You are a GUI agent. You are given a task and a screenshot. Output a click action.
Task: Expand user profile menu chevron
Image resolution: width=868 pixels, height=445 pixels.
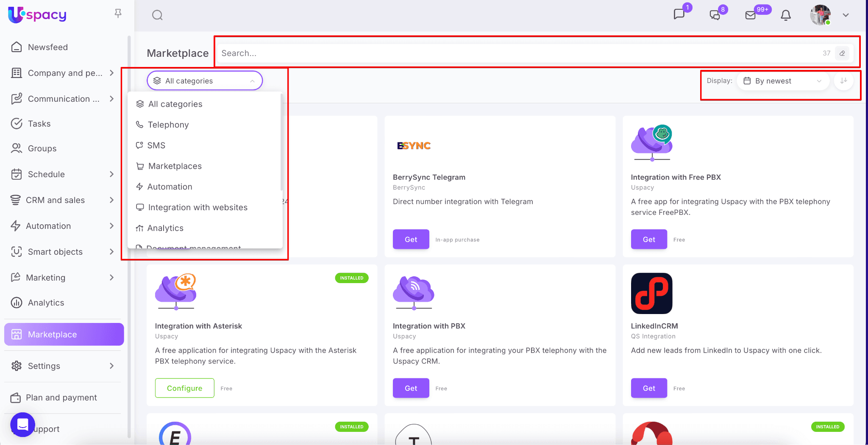(x=846, y=15)
